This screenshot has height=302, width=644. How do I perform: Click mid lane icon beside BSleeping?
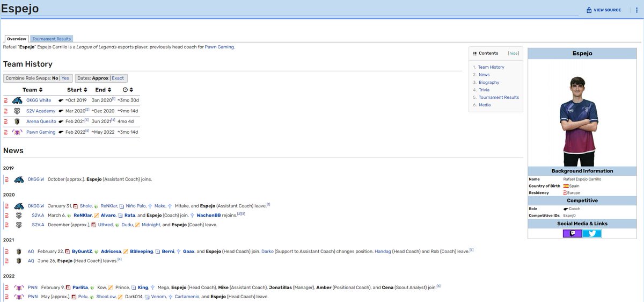pyautogui.click(x=125, y=251)
